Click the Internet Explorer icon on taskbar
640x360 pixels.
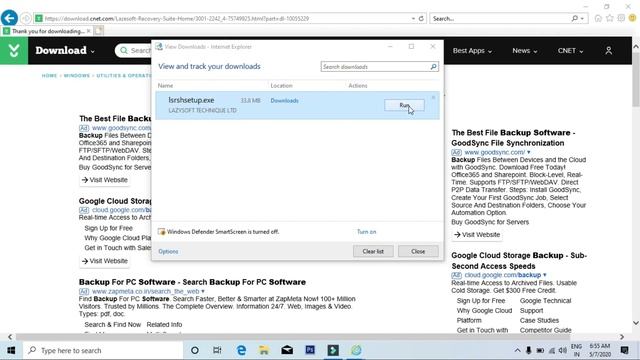pos(356,350)
